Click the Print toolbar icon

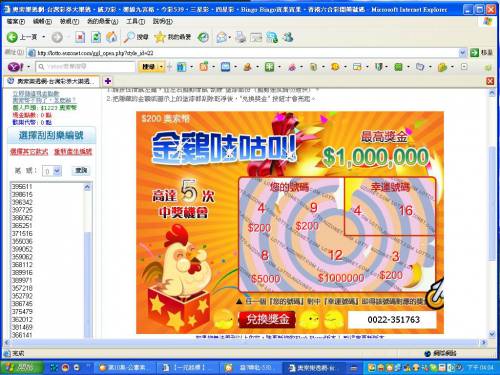[x=240, y=37]
